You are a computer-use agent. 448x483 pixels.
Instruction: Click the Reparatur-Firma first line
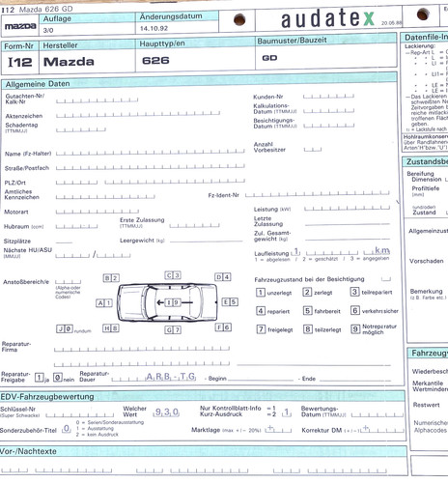[x=142, y=348]
